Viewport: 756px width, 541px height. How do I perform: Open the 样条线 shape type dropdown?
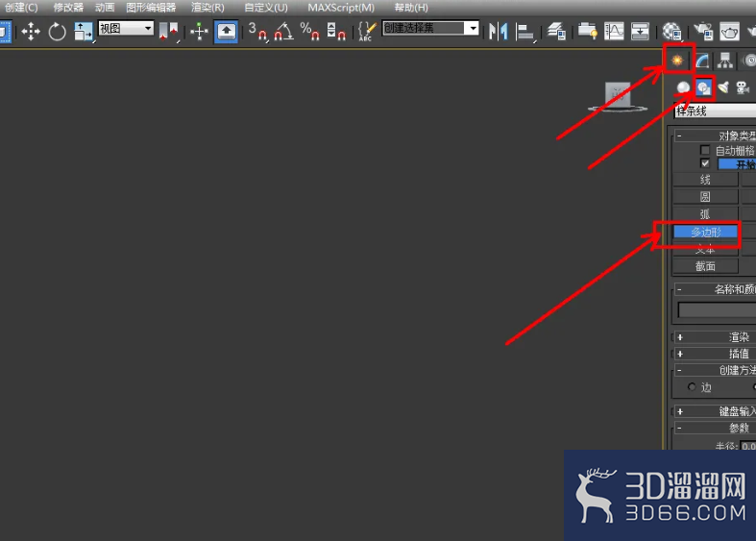[x=715, y=111]
